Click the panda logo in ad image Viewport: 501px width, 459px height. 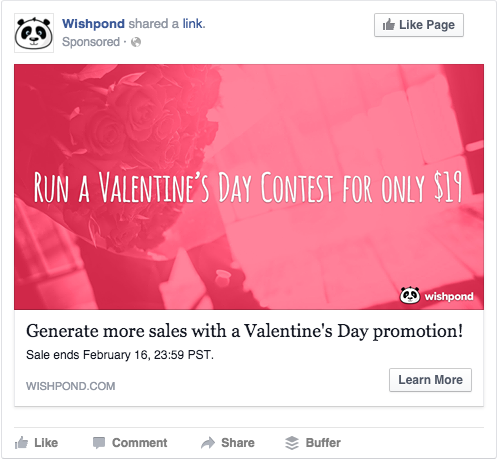pos(410,295)
